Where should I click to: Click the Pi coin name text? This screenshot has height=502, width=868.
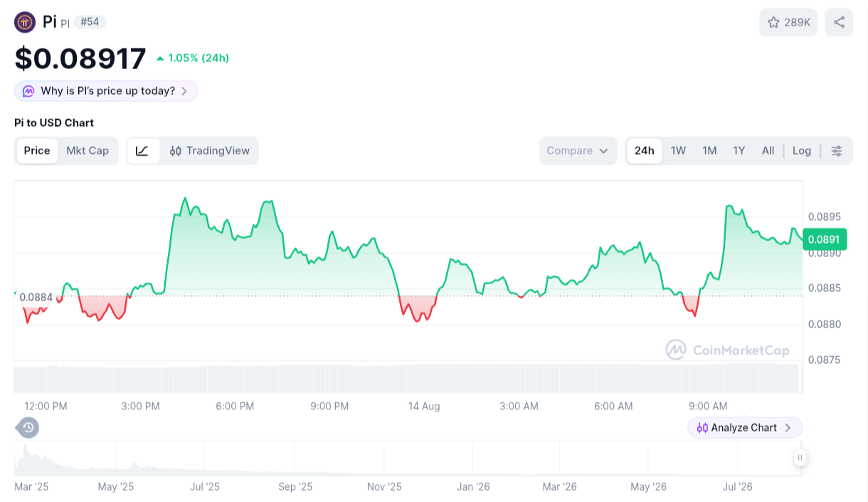(49, 21)
